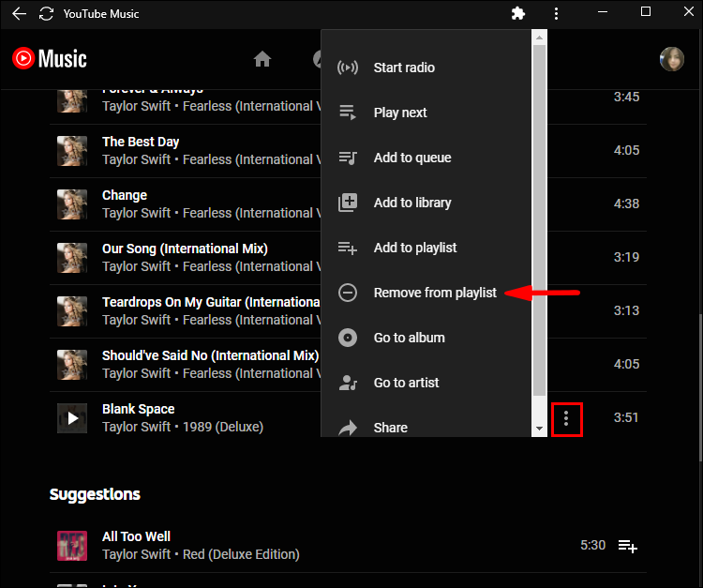Click Should've Said No thumbnail
703x588 pixels.
72,365
